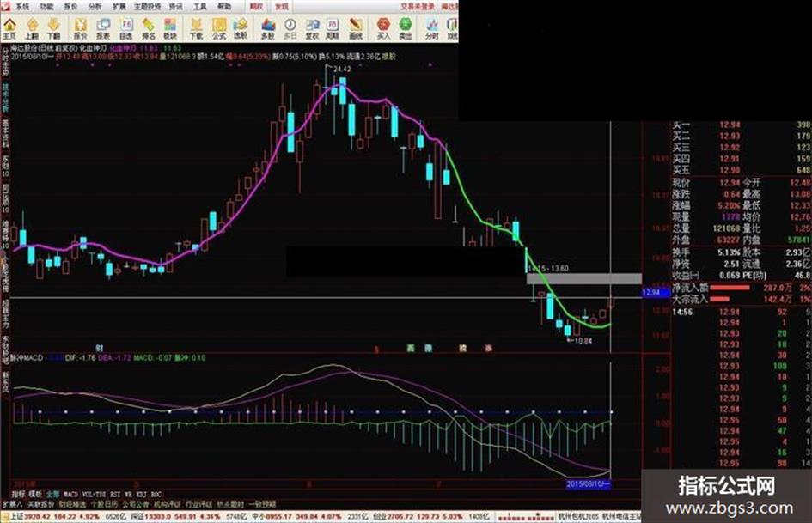Open the 系统 menu
Viewport: 812px width, 523px height.
pyautogui.click(x=22, y=7)
